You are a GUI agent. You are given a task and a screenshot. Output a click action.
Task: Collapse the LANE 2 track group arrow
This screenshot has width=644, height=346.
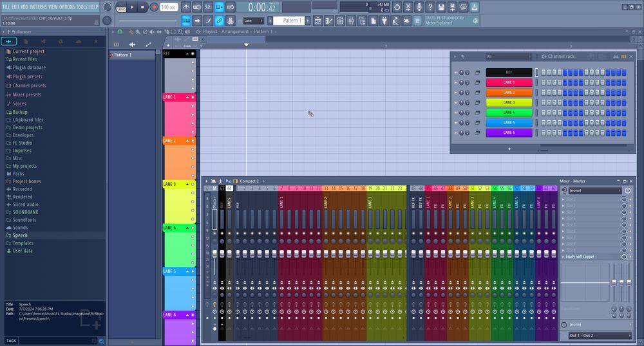(187, 141)
